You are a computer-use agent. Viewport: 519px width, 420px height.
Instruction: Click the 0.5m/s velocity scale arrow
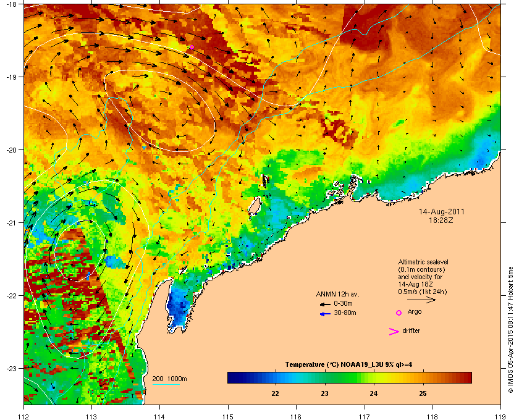coord(421,300)
